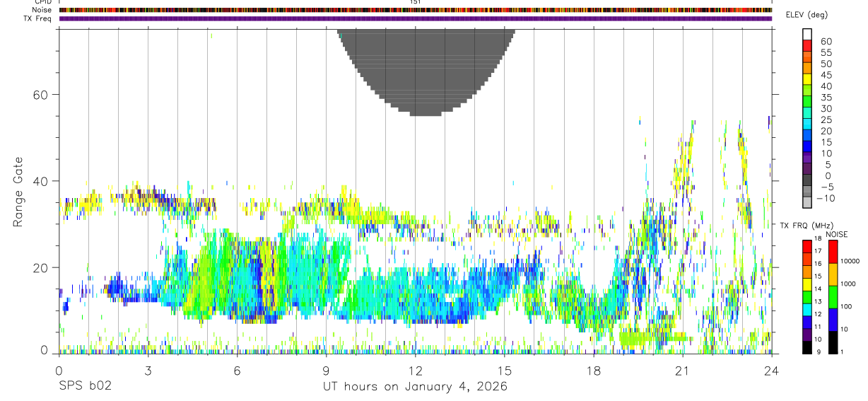The image size is (868, 401).
Task: Click the blue 15-degree elevation color segment
Action: [x=807, y=146]
